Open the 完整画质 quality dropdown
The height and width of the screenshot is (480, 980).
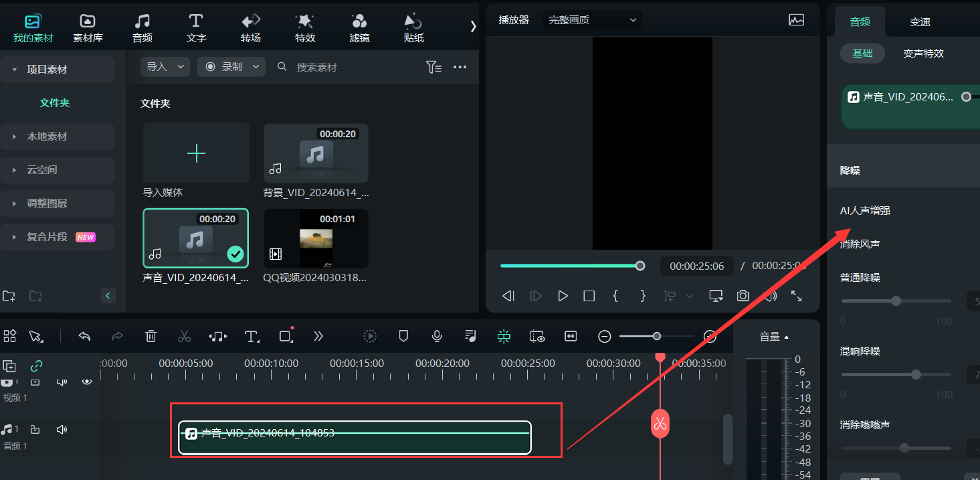592,20
